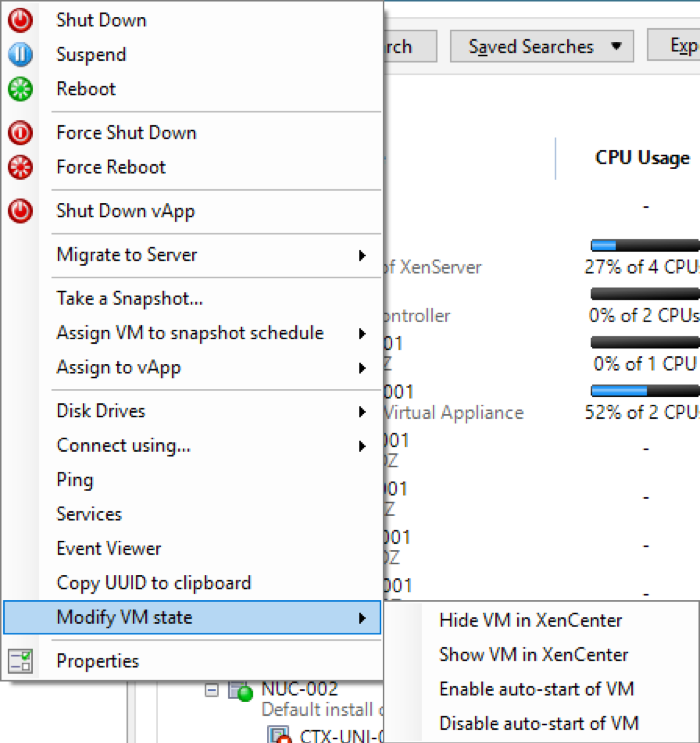This screenshot has width=700, height=743.
Task: Choose Take a Snapshot menu entry
Action: (x=130, y=299)
